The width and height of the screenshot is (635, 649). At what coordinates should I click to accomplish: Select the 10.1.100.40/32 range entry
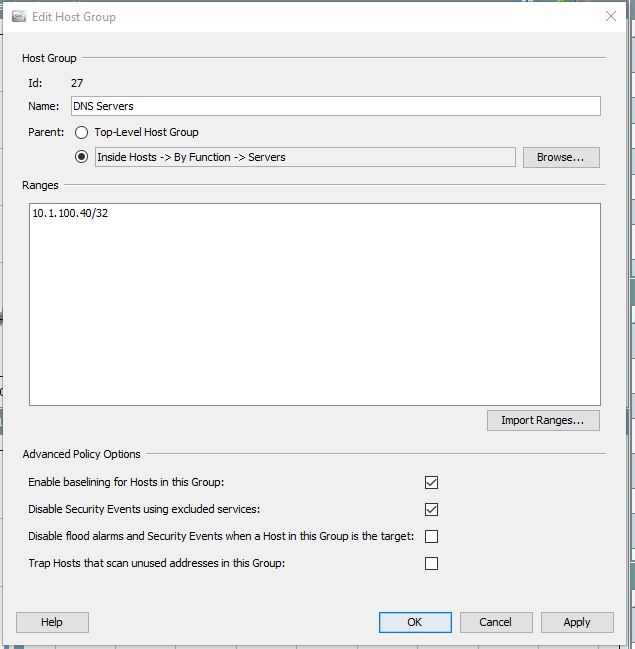point(70,213)
